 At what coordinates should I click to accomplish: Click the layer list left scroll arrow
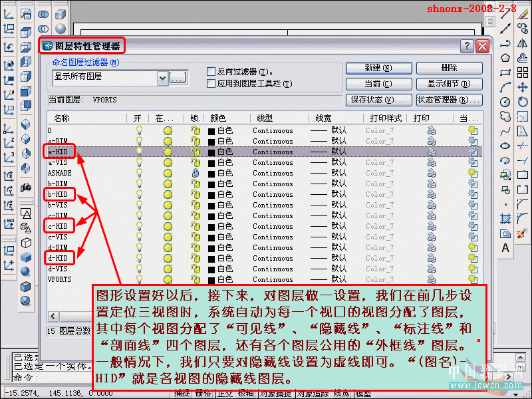[x=53, y=317]
